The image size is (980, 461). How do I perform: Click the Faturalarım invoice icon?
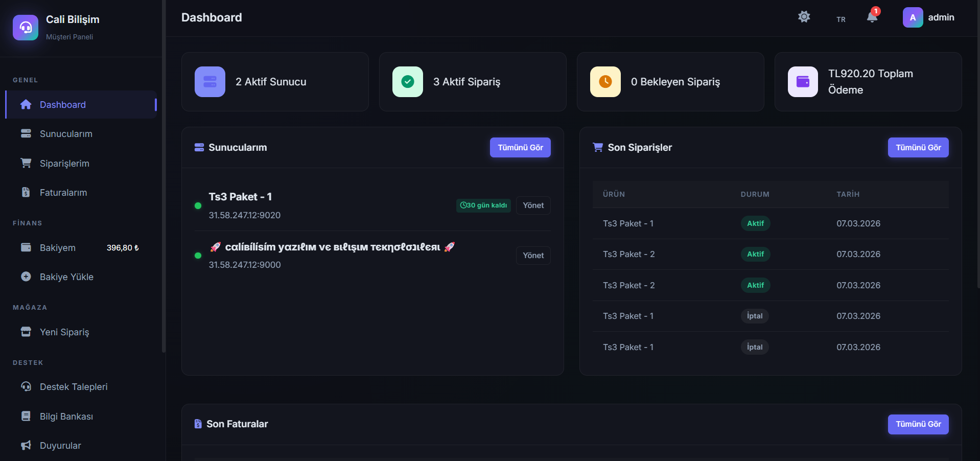[26, 192]
